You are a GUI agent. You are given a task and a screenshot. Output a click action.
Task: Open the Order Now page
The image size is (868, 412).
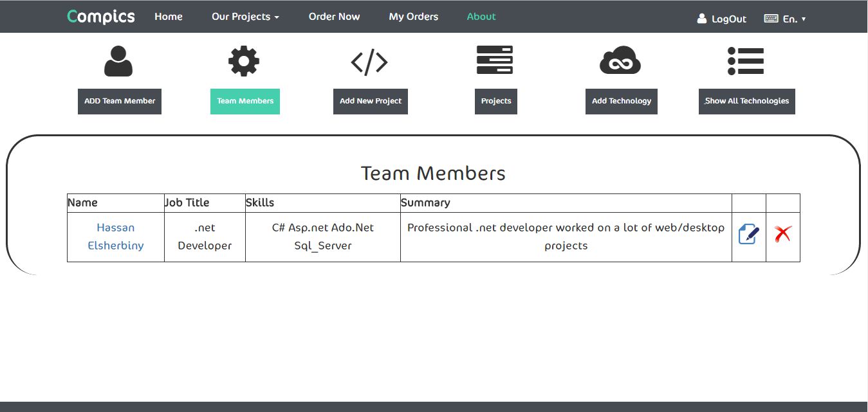(334, 17)
